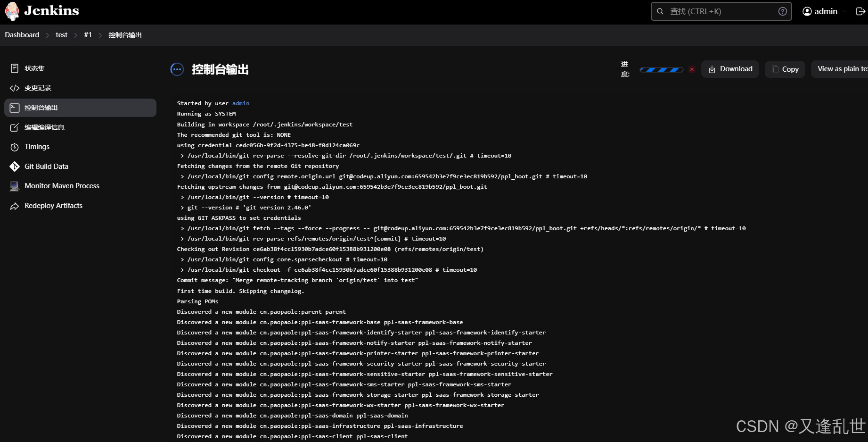Click the 状态集 document icon
868x442 pixels.
click(x=15, y=68)
